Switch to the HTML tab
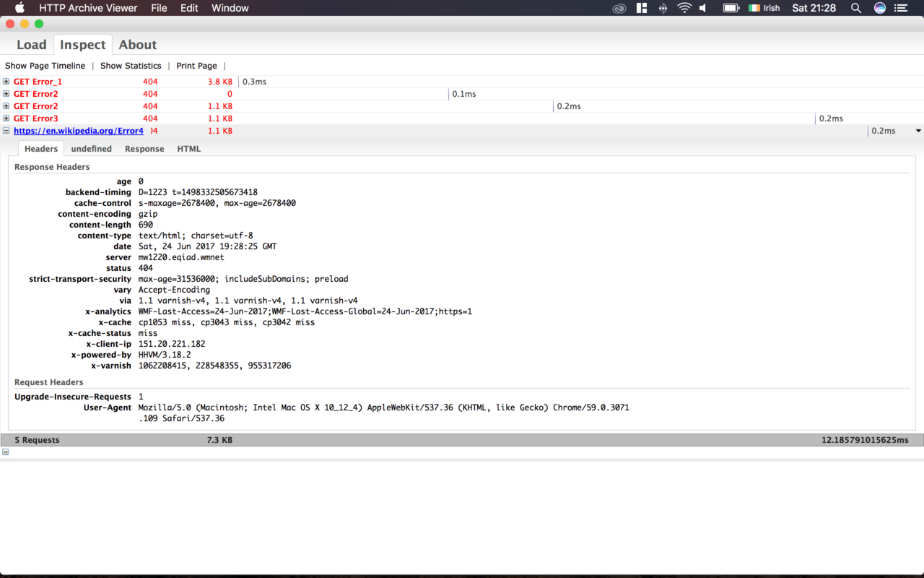924x578 pixels. (189, 149)
